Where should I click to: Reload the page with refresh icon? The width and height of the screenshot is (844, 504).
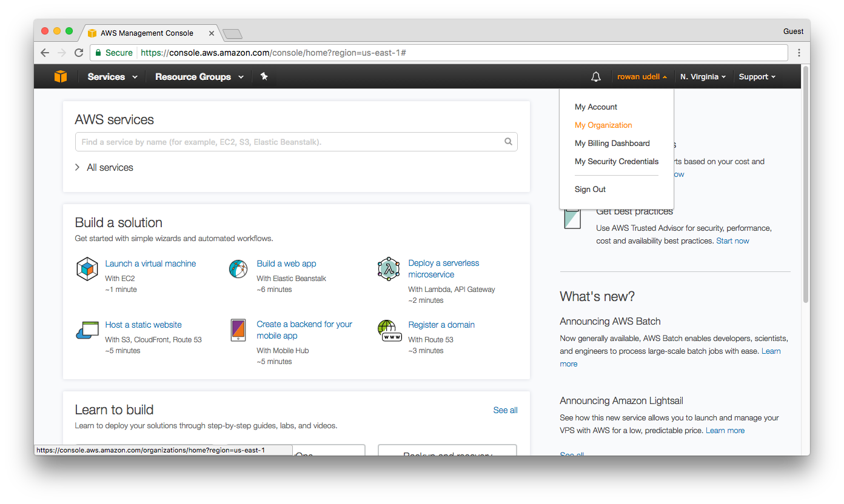(x=79, y=53)
